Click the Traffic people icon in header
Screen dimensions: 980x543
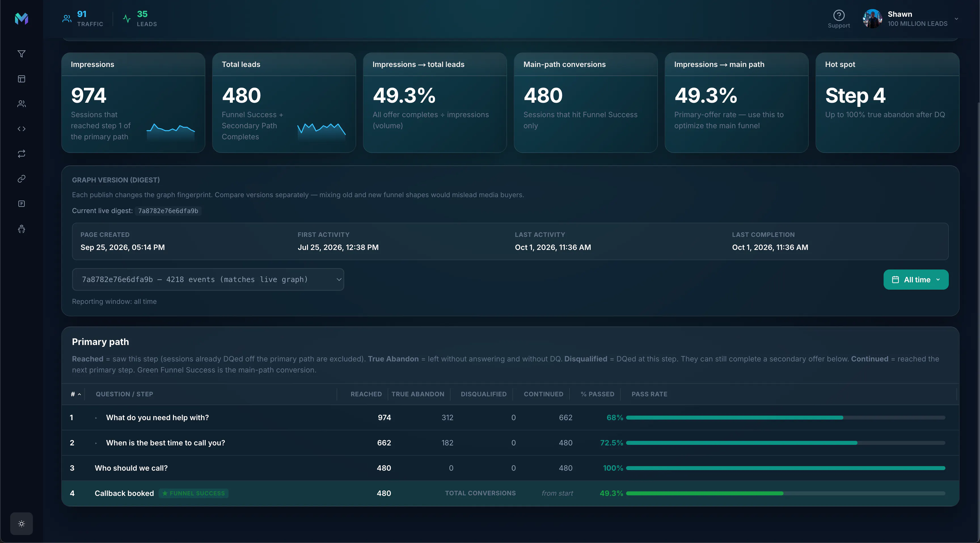[x=67, y=19]
